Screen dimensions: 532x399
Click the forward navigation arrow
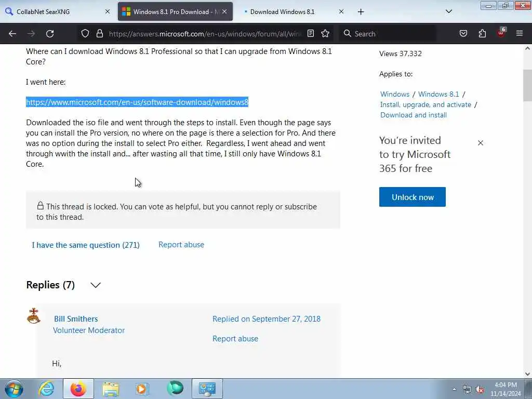31,34
